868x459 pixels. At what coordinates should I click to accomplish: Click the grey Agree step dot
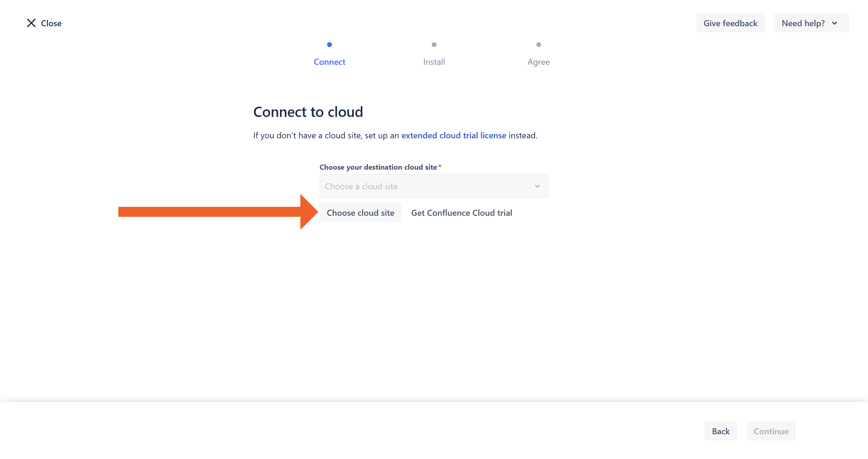[x=538, y=44]
